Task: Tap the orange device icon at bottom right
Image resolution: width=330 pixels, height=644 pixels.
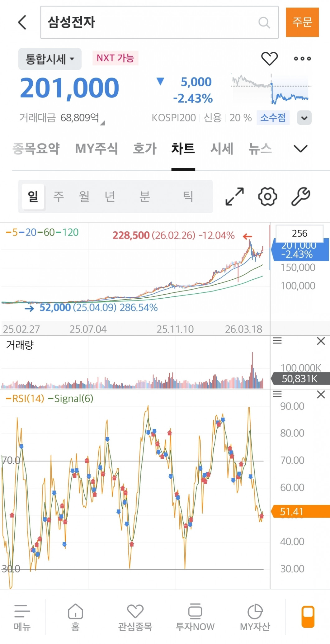Action: point(308,617)
